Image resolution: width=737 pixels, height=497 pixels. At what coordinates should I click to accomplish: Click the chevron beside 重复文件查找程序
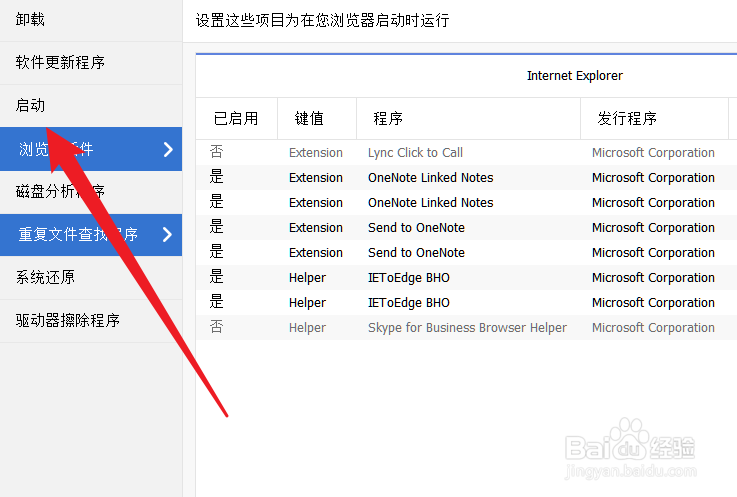click(167, 234)
